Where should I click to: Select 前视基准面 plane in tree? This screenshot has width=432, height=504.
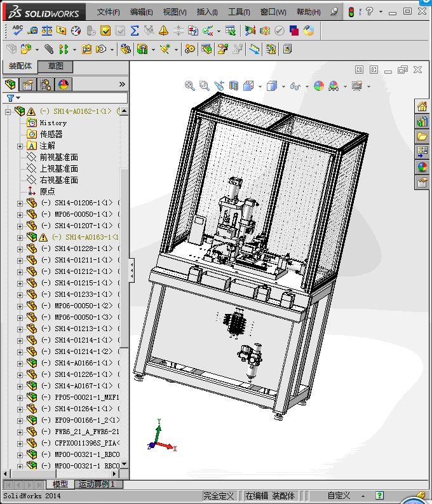click(x=58, y=157)
